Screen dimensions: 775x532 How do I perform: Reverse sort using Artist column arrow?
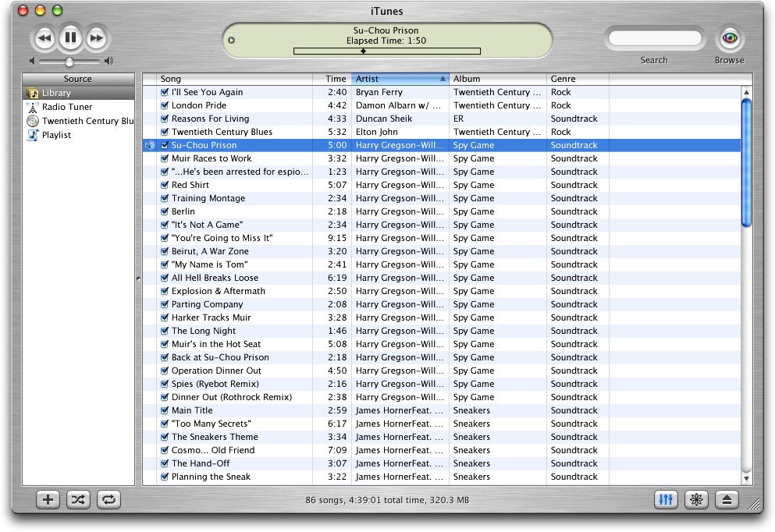443,79
